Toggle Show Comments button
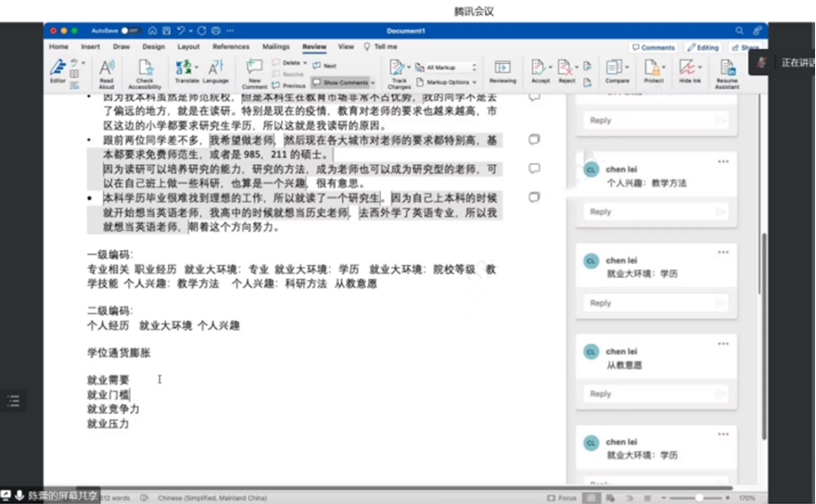The height and width of the screenshot is (504, 816). tap(340, 82)
